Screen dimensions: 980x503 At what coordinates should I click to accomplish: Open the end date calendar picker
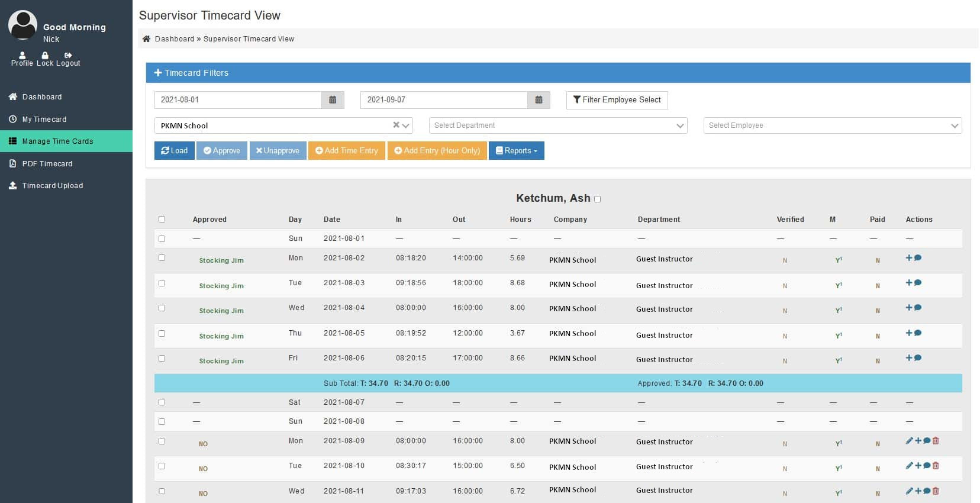pyautogui.click(x=539, y=100)
